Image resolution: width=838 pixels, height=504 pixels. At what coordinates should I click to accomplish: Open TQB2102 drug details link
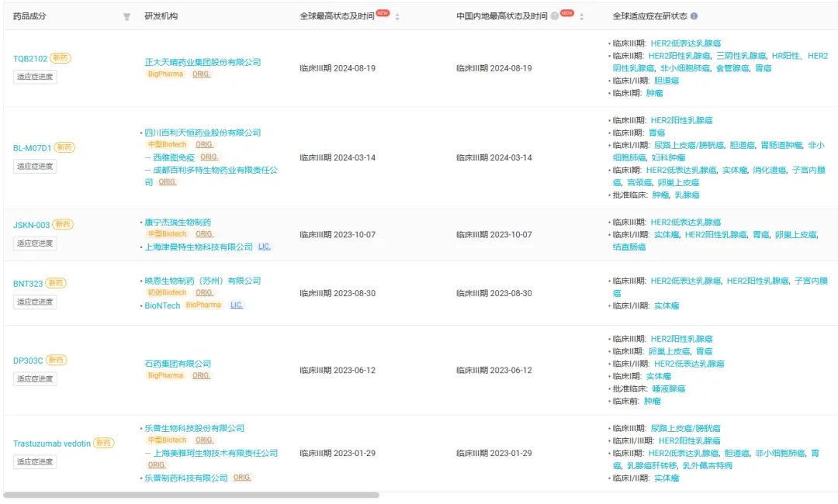(x=30, y=59)
